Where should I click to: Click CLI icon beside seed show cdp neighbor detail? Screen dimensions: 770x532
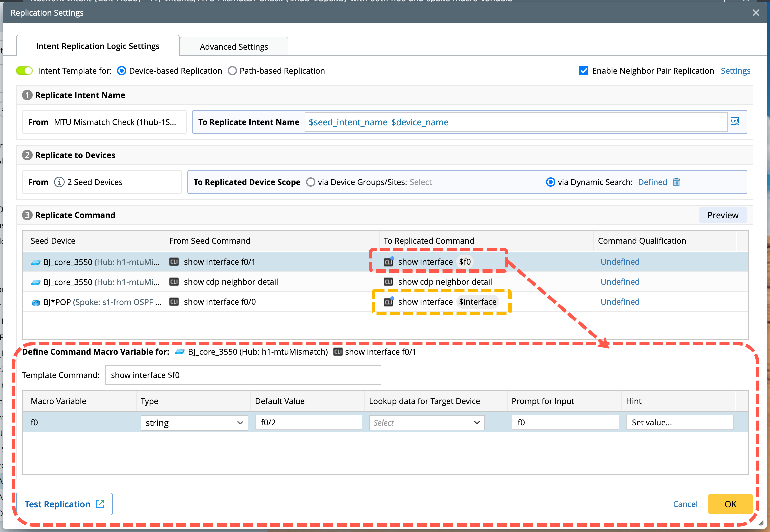174,282
